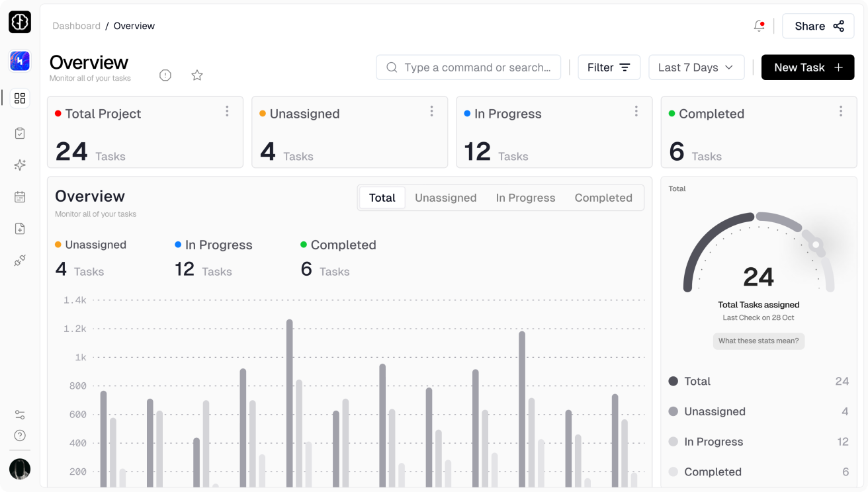868x492 pixels.
Task: Click the info icon beside Overview title
Action: click(165, 75)
